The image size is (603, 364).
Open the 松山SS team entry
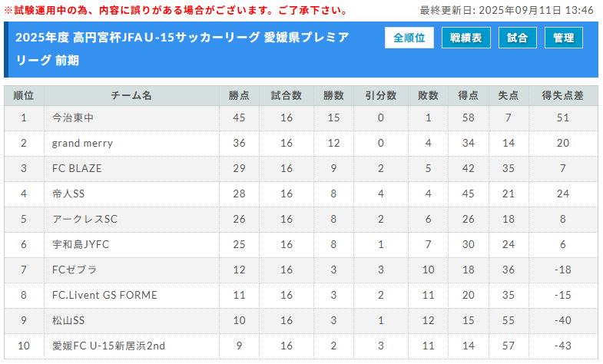click(68, 321)
